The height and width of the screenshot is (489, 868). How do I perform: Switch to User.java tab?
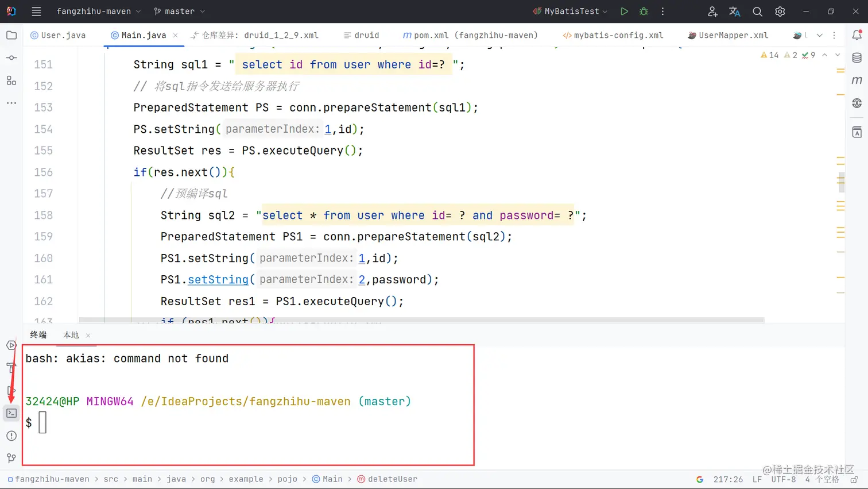click(58, 35)
